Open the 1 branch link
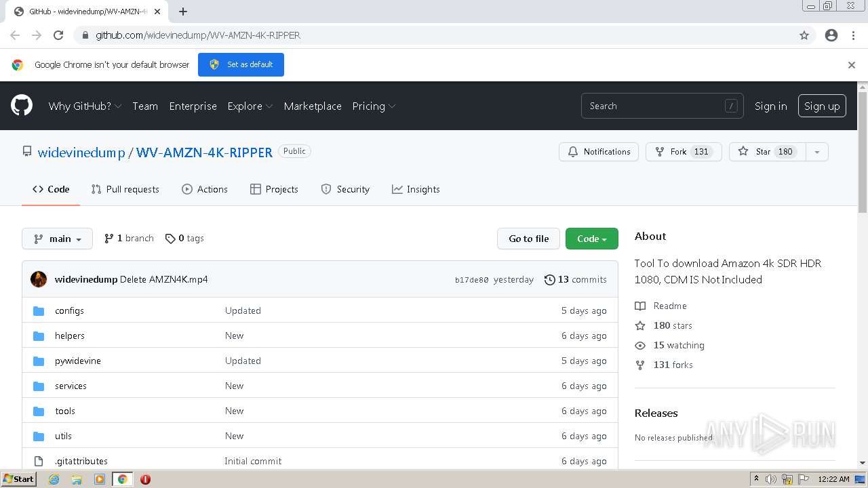This screenshot has width=868, height=488. (x=129, y=239)
